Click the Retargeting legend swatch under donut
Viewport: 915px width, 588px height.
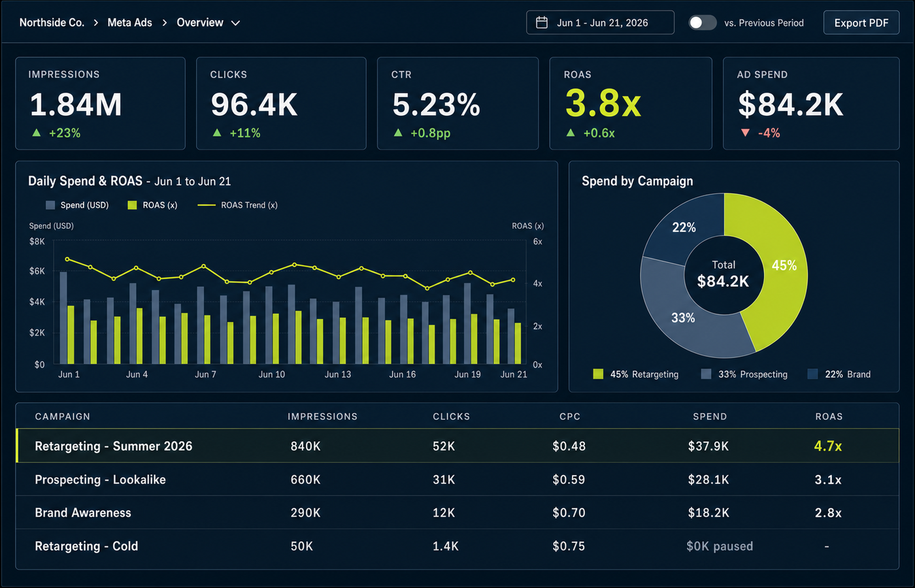coord(598,374)
